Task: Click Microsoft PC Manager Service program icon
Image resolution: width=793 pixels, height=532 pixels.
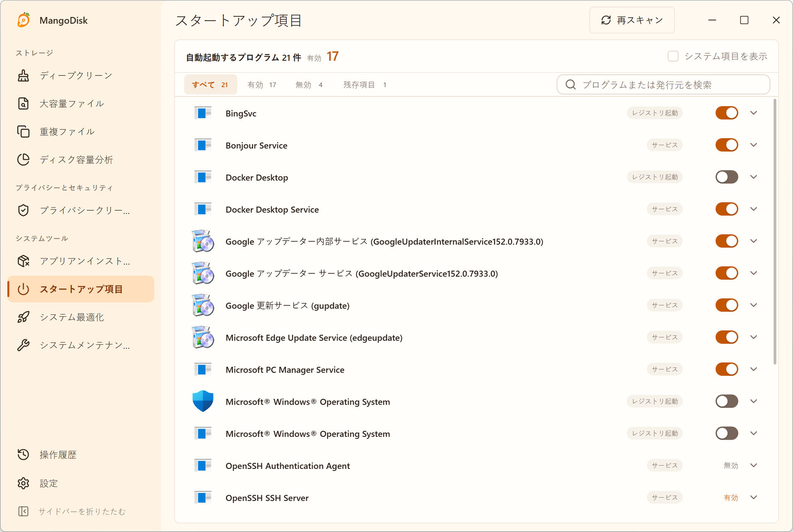Action: [x=202, y=369]
